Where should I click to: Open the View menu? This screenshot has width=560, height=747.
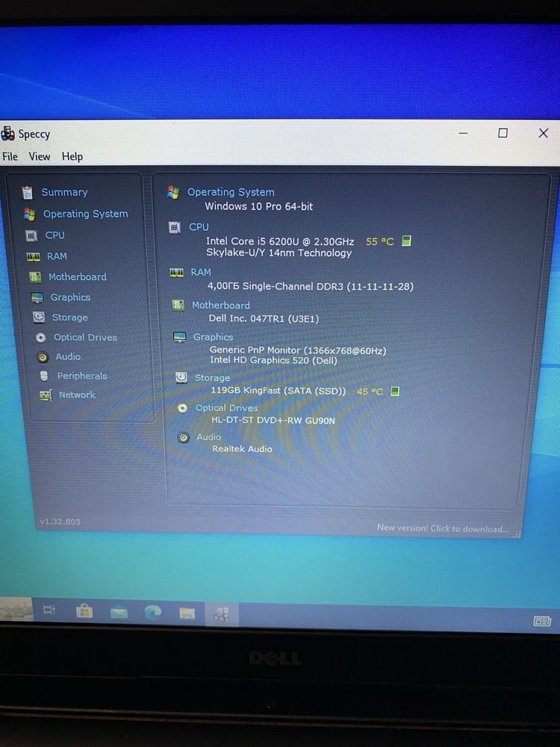point(39,156)
